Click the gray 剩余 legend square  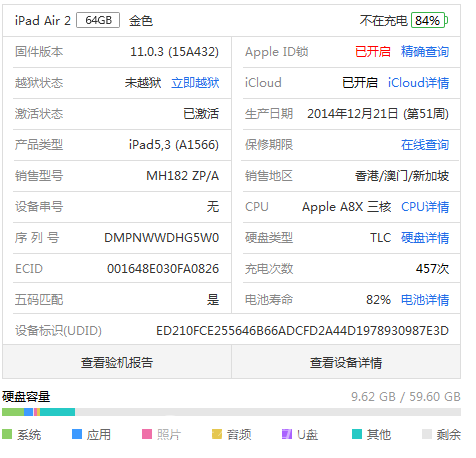(x=427, y=434)
